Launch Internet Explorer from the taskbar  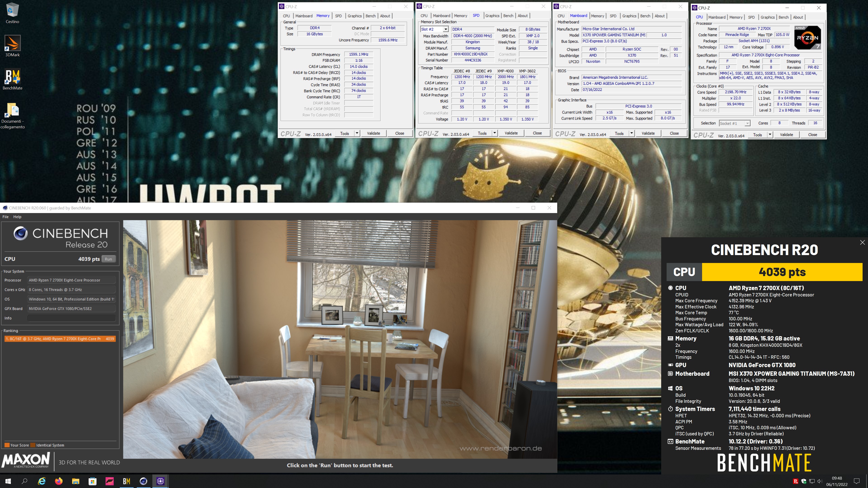point(41,481)
